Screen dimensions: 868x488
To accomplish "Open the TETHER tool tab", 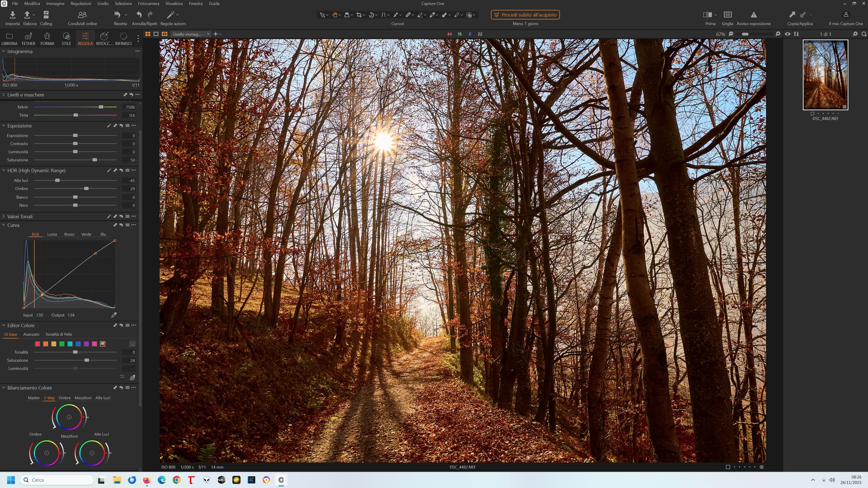I will pos(28,38).
